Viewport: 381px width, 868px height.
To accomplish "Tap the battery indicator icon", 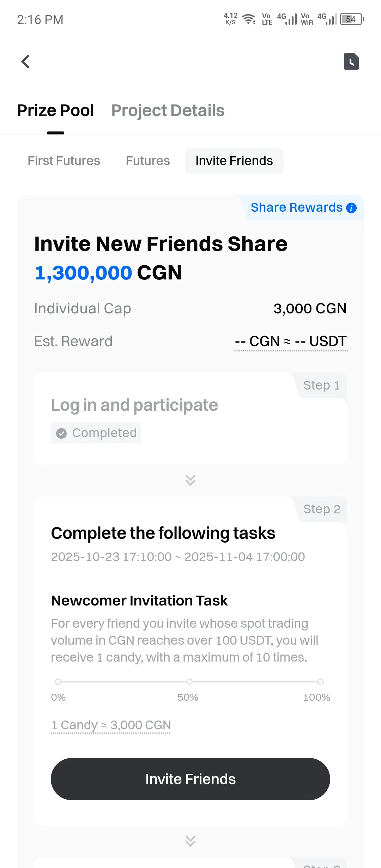I will (352, 19).
